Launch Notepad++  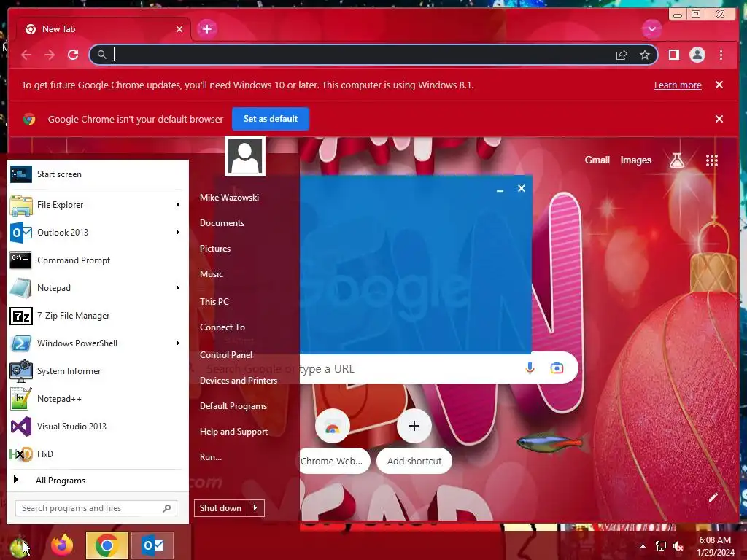pos(97,399)
